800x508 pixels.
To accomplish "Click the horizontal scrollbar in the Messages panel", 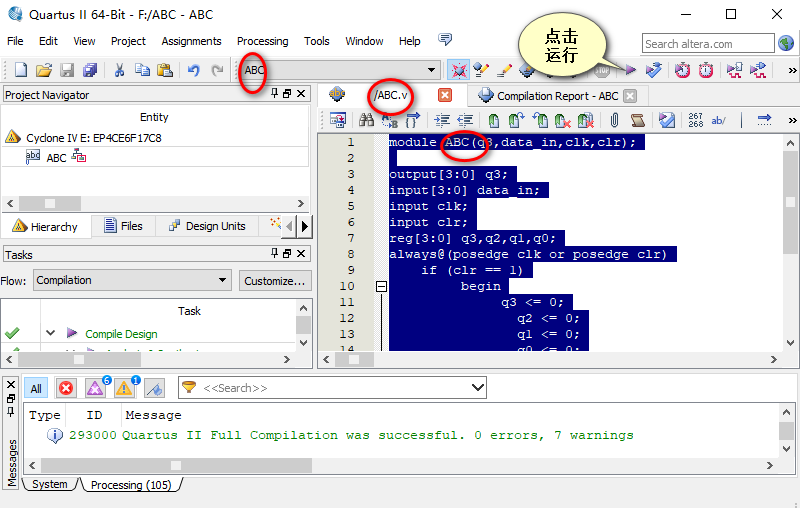I will tap(176, 465).
